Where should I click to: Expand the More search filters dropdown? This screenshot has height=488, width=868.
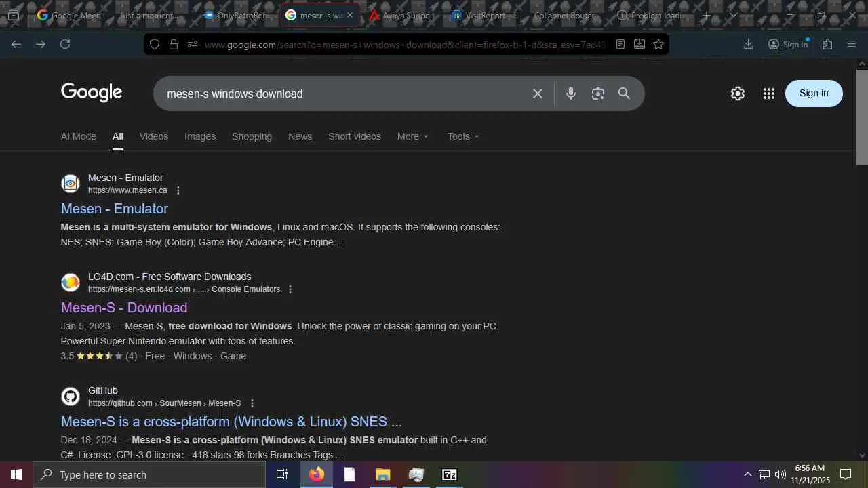tap(413, 136)
